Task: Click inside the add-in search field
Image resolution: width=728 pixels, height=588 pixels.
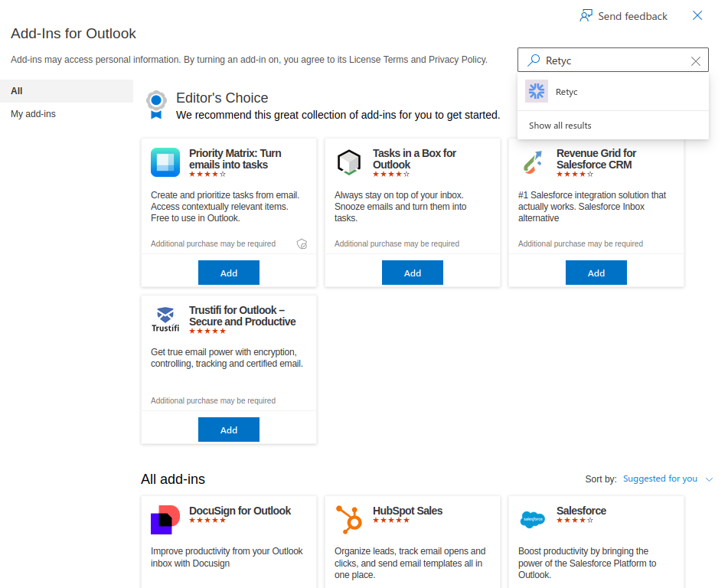Action: [613, 60]
